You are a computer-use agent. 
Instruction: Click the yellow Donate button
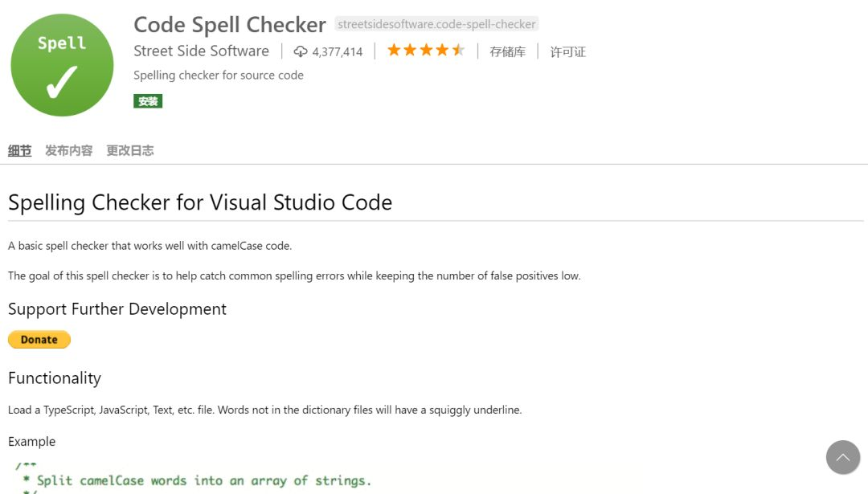(x=39, y=340)
